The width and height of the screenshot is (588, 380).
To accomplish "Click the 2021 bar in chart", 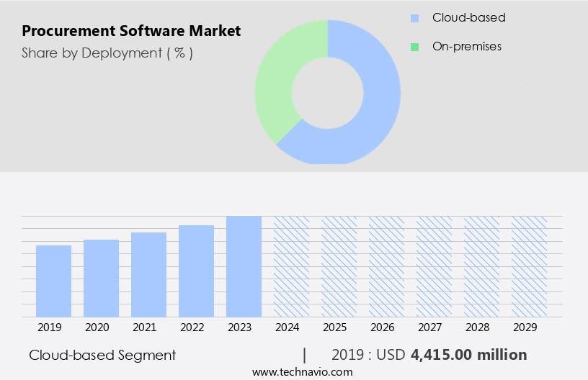I will (x=148, y=274).
